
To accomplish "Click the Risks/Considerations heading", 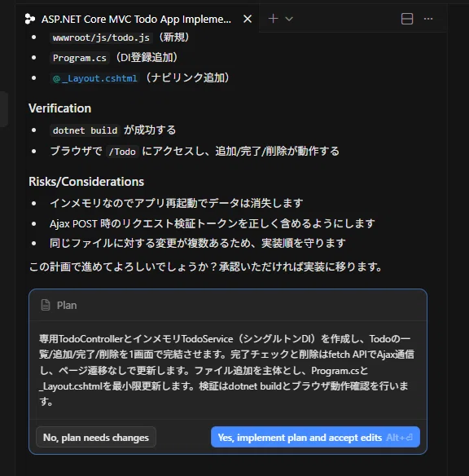I will coord(86,182).
